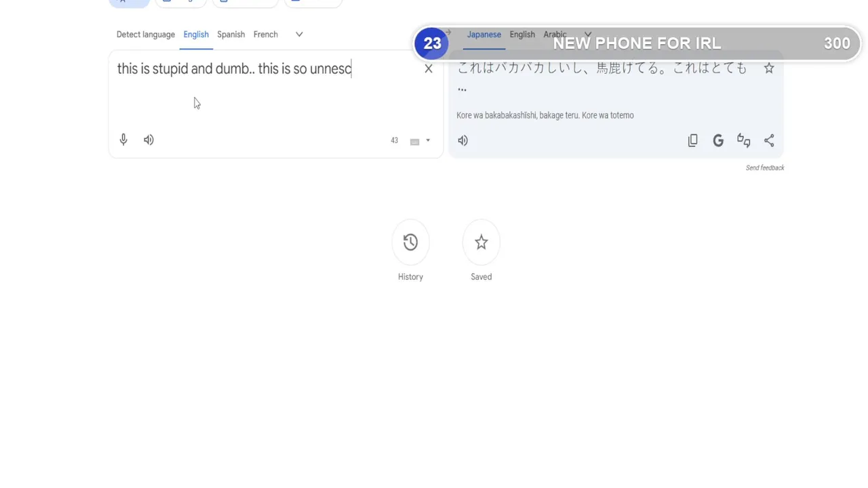Open Saved translations

481,243
